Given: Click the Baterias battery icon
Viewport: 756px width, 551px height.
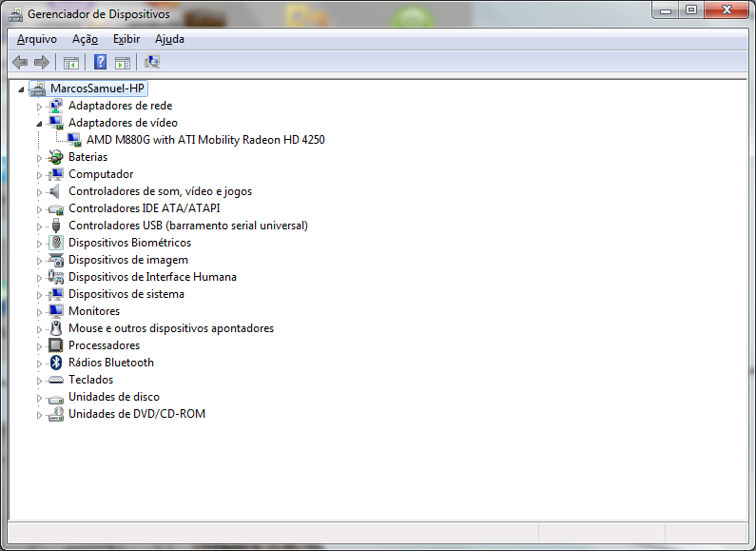Looking at the screenshot, I should [56, 157].
